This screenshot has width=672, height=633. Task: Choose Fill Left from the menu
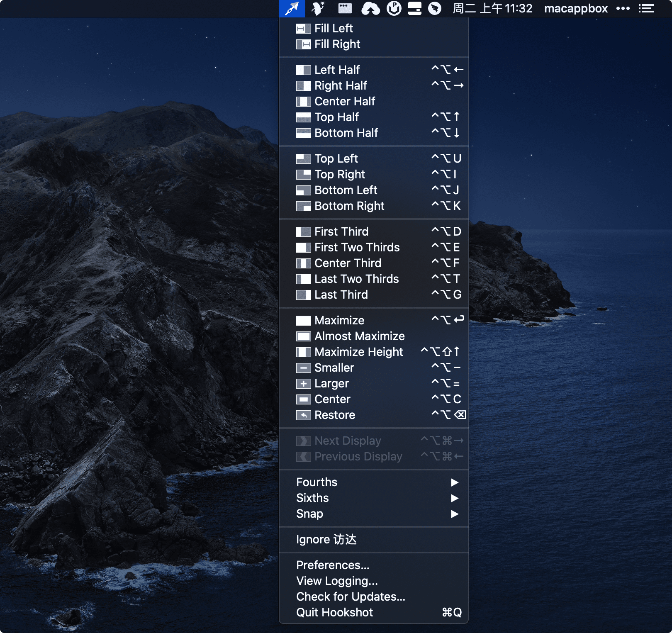point(374,29)
